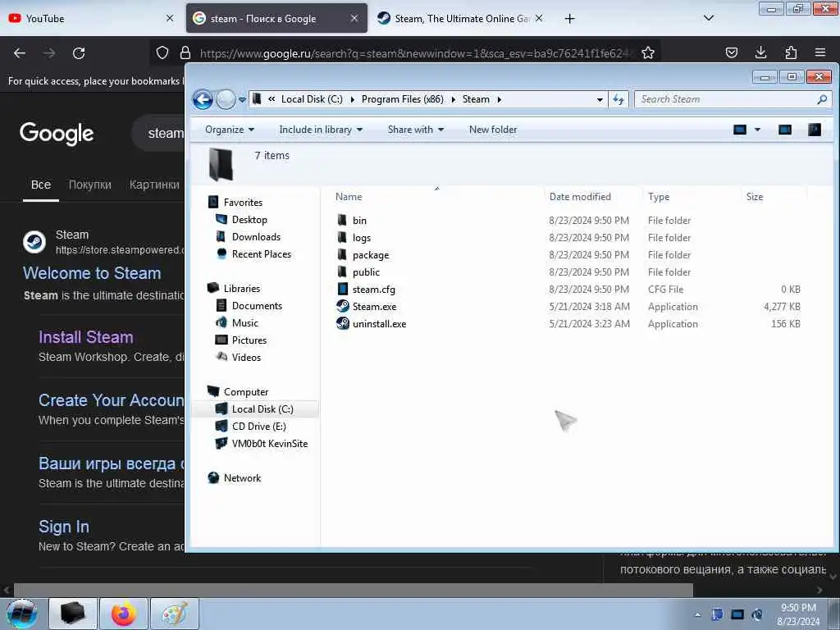
Task: Click the New folder button
Action: click(493, 130)
